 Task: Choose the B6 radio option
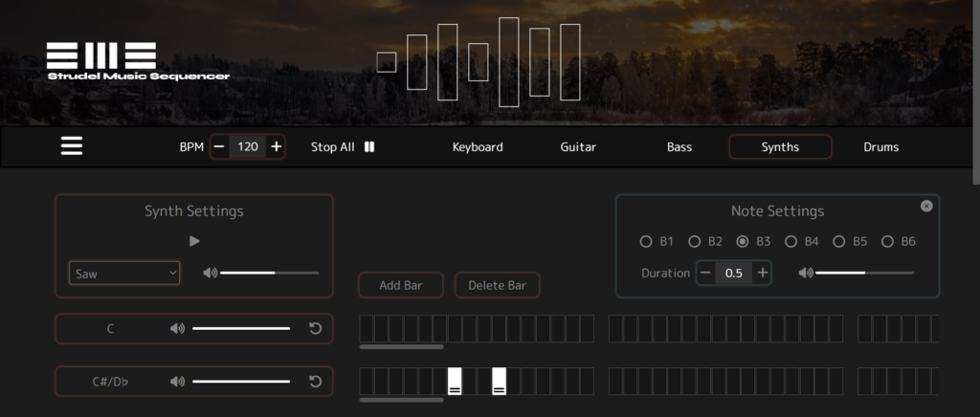[x=887, y=242]
